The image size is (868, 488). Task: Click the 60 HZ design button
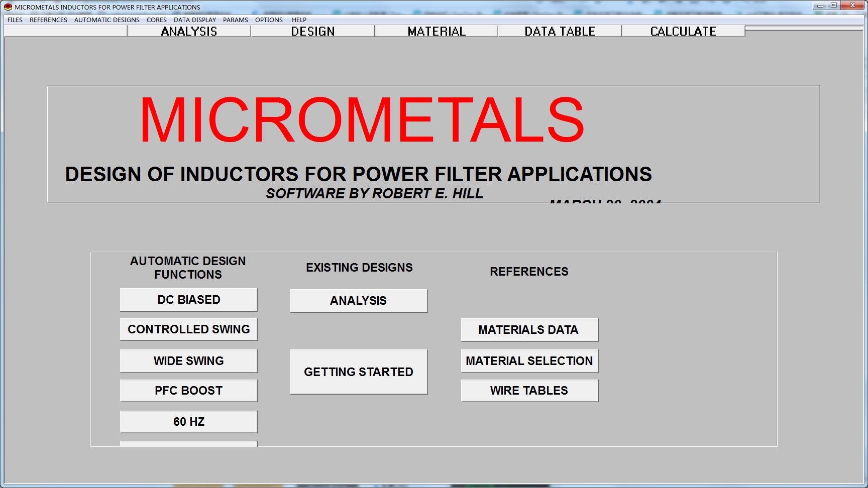tap(188, 422)
